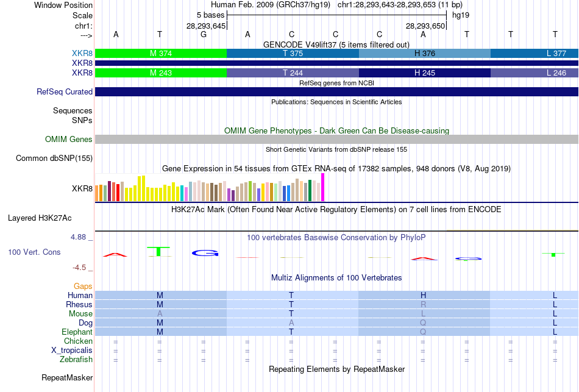Click the Common dbSNP(155) track label

tap(54, 158)
